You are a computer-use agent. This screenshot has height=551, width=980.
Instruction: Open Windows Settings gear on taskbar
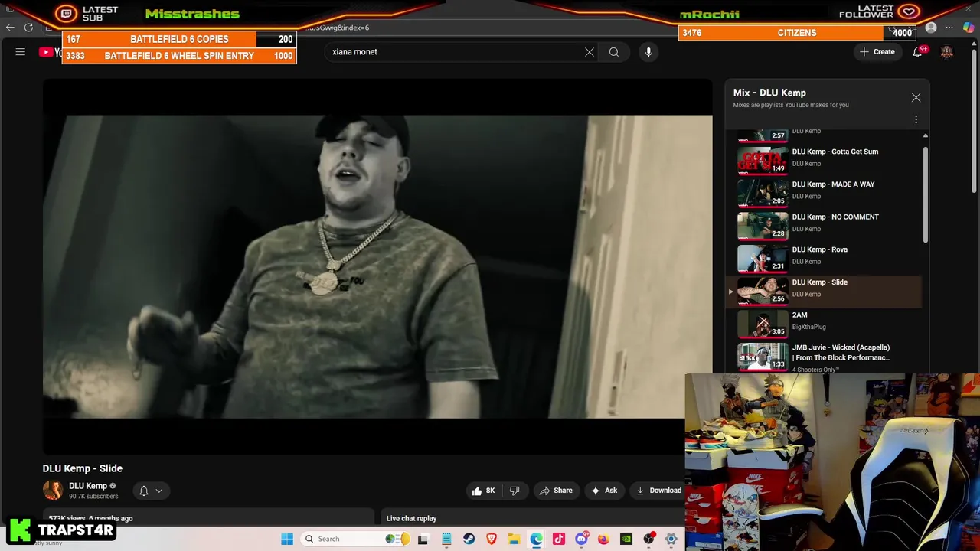[671, 539]
